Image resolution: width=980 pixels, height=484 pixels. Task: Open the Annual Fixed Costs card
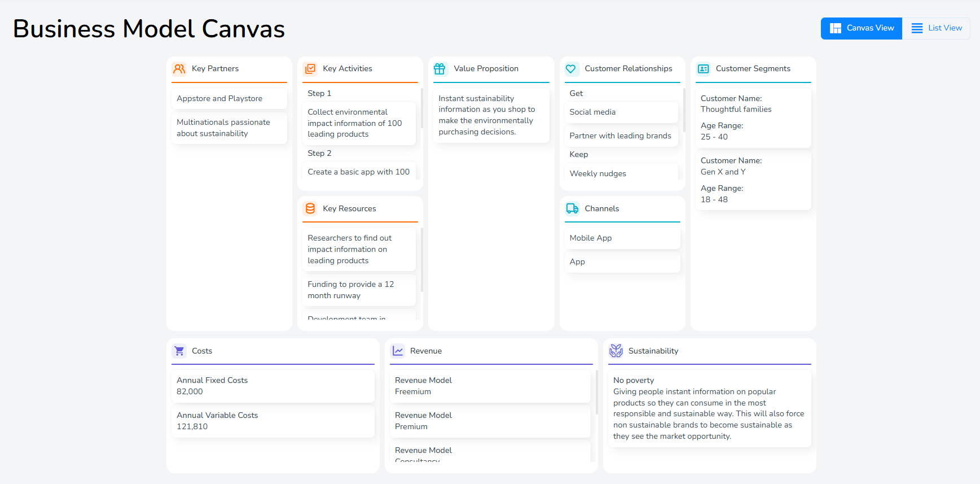coord(273,386)
